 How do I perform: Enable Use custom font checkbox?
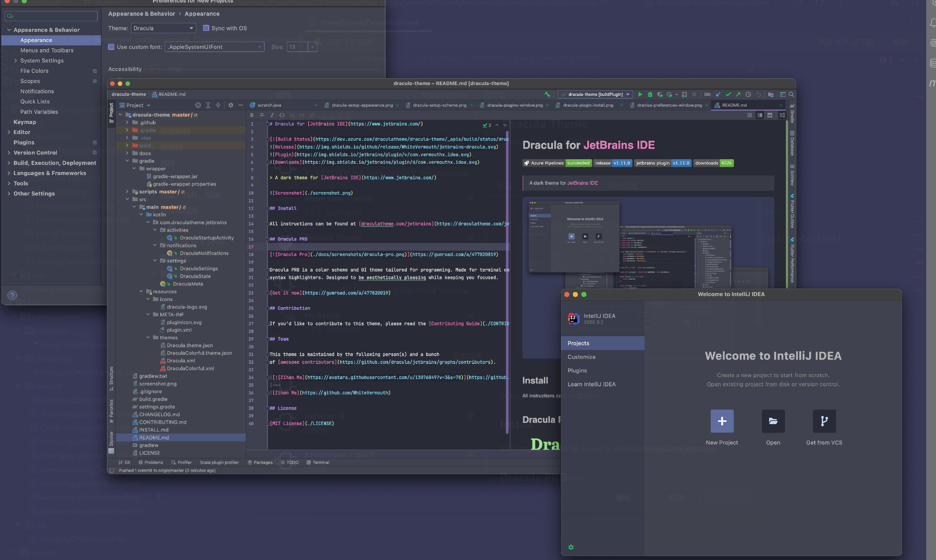point(111,47)
